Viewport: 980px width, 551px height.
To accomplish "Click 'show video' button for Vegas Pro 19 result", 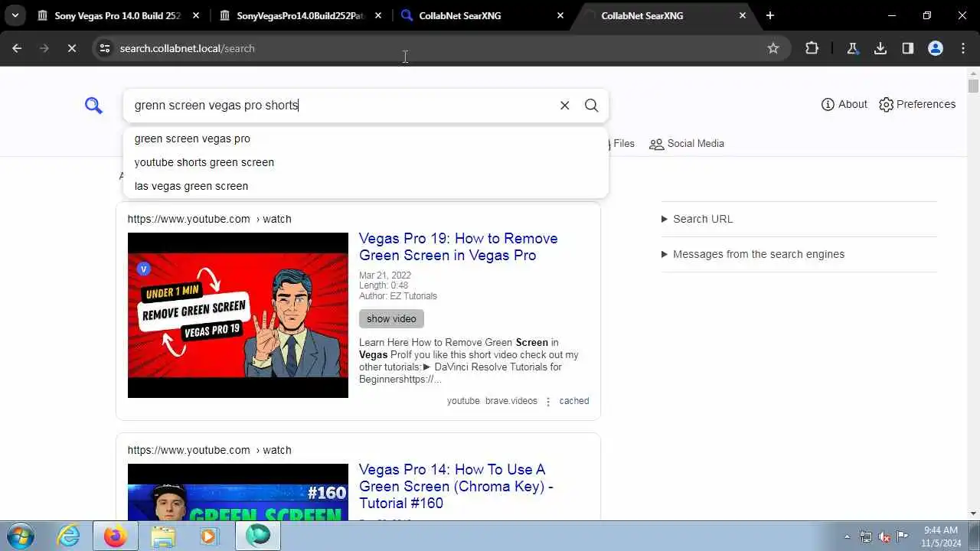I will tap(391, 319).
